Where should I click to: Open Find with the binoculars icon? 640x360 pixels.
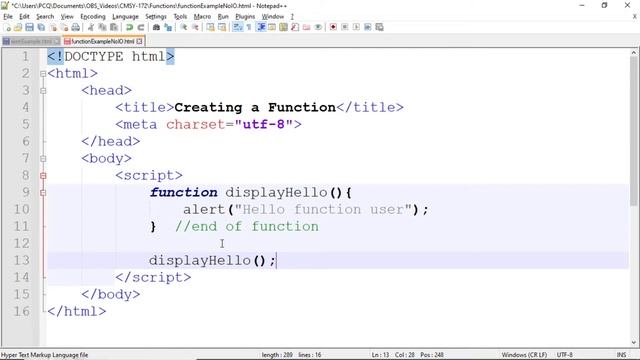click(156, 27)
